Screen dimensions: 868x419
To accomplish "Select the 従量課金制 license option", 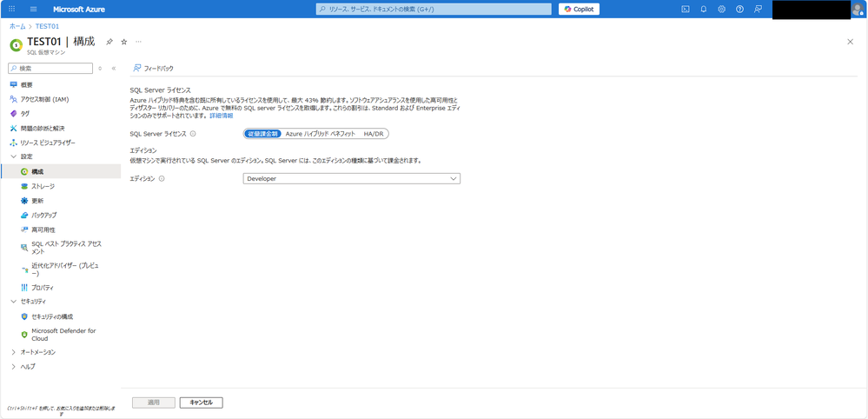I will (263, 134).
